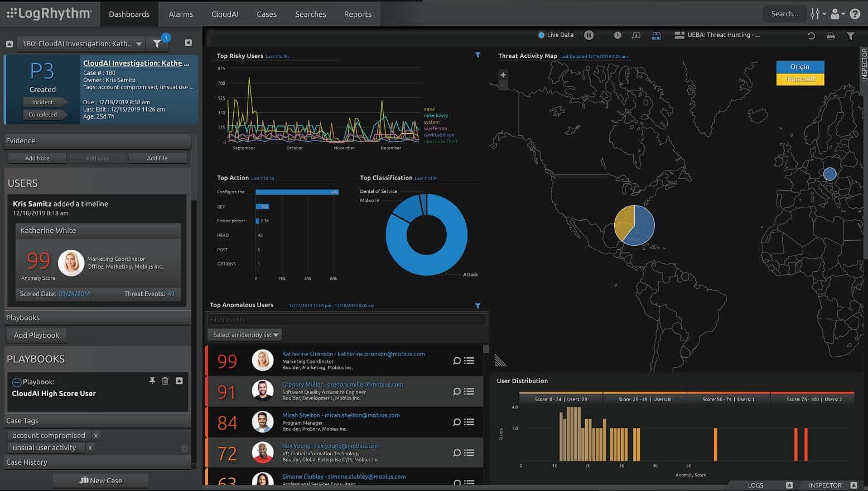Click the Add Note button
Viewport: 868px width, 491px height.
tap(37, 158)
